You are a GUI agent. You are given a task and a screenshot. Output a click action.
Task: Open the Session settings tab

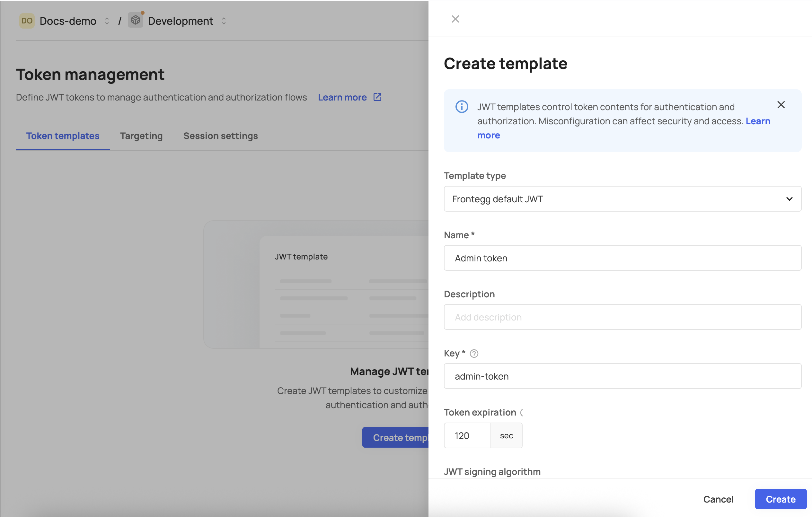(x=221, y=136)
